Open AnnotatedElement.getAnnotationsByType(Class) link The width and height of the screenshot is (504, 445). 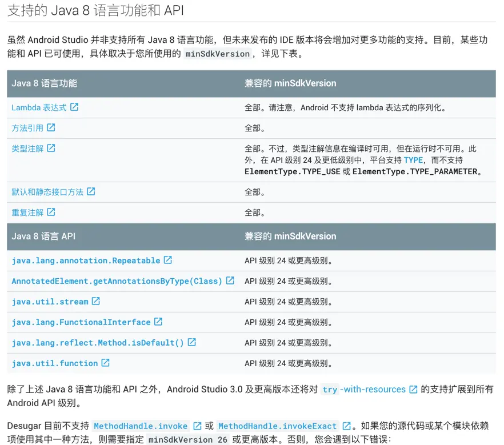click(x=117, y=281)
